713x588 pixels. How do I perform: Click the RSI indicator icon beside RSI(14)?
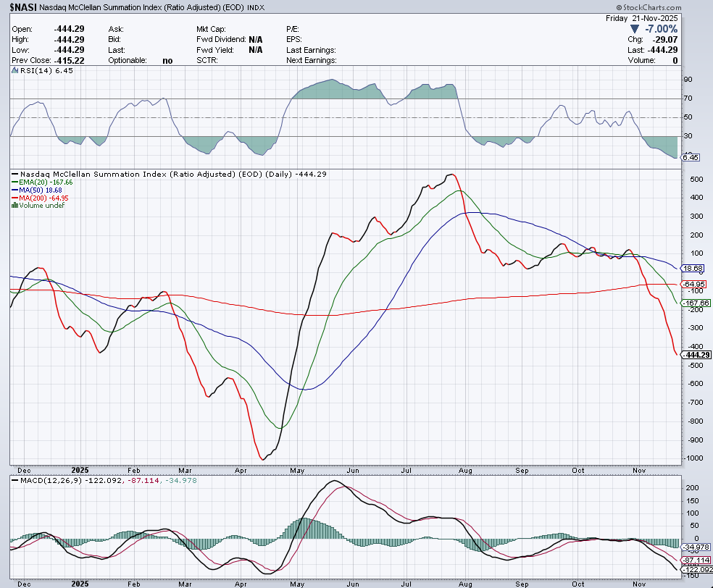click(x=15, y=70)
